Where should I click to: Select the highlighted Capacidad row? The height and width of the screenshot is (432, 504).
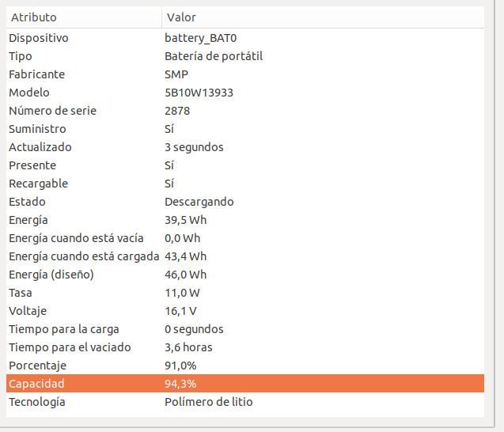coord(245,384)
